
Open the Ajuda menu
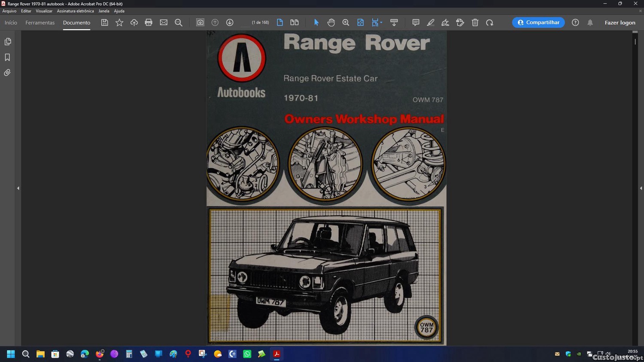[119, 11]
